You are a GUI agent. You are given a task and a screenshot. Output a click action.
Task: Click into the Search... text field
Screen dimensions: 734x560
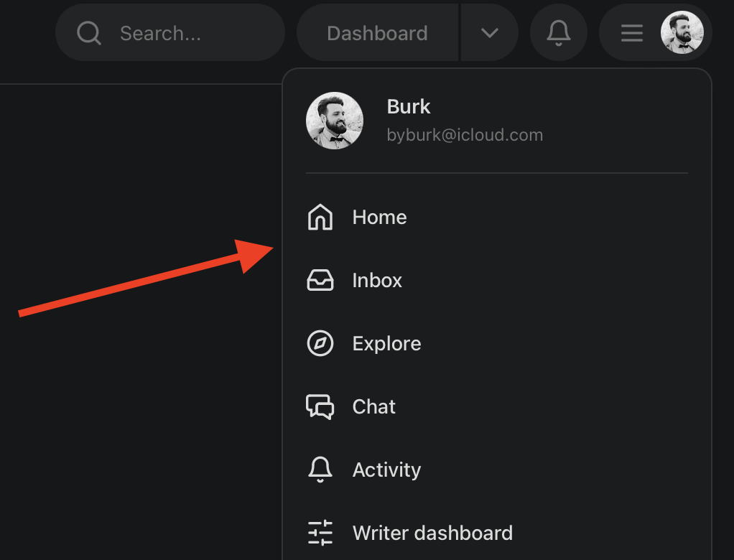pos(187,34)
